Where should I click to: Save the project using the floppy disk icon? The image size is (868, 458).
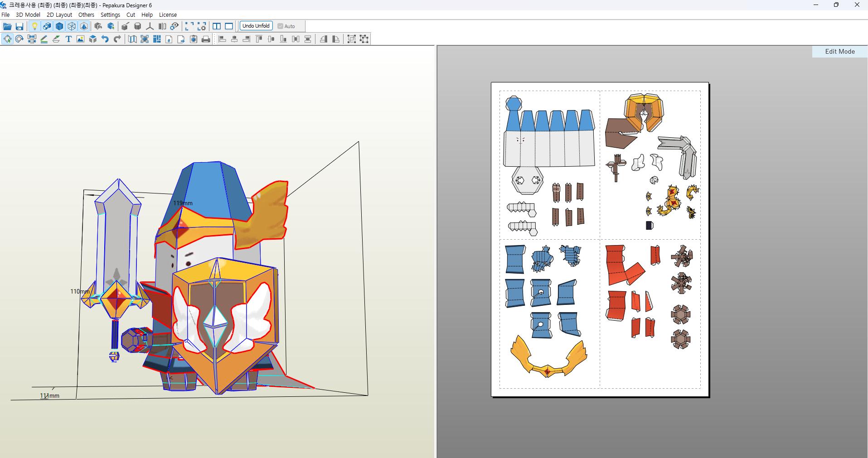coord(19,26)
